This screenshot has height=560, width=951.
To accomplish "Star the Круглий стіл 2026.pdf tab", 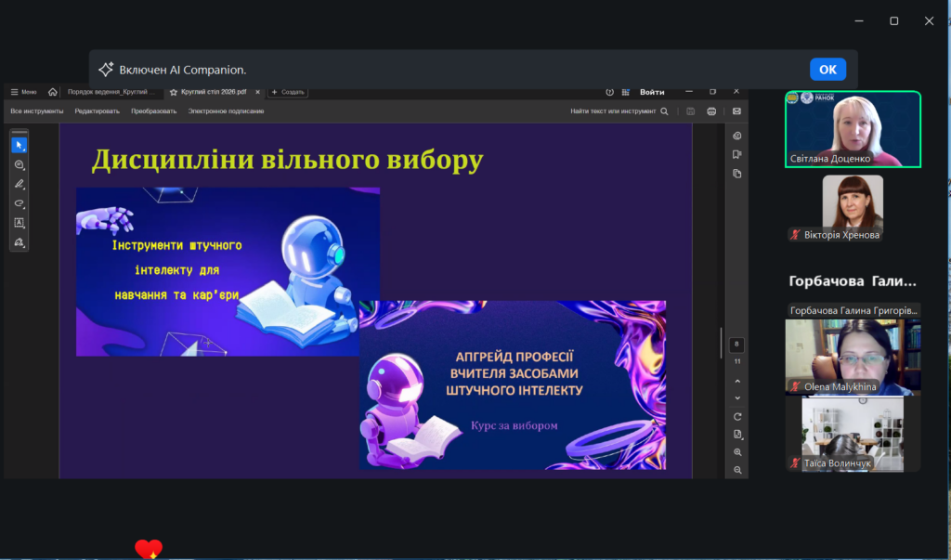I will click(174, 92).
